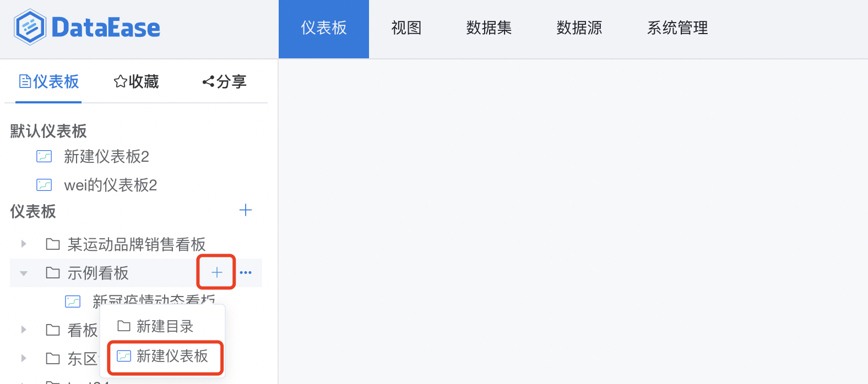The image size is (868, 384).
Task: Click the plus icon beside 仪表板 heading
Action: click(x=246, y=210)
